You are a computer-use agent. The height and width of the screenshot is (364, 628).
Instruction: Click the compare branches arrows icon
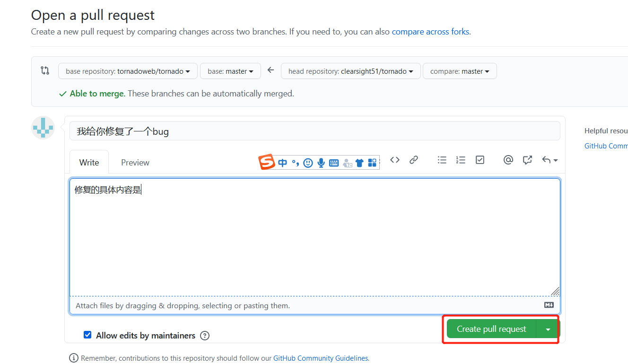45,70
